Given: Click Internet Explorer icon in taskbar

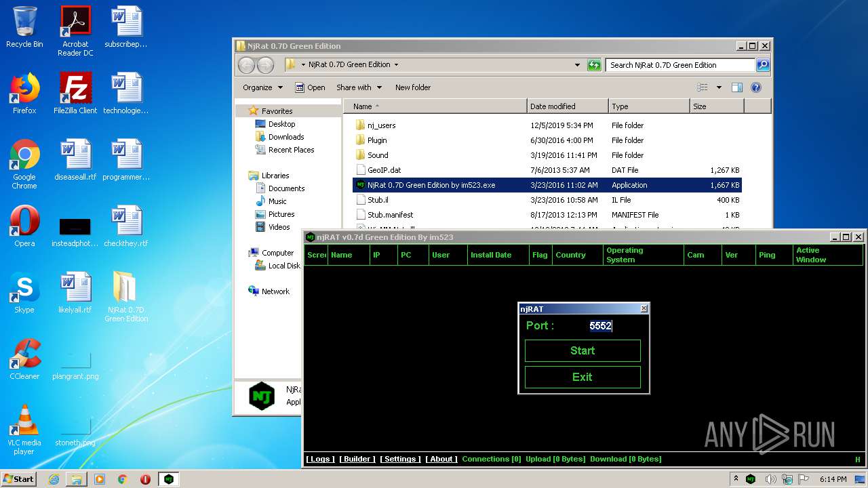Looking at the screenshot, I should click(54, 479).
